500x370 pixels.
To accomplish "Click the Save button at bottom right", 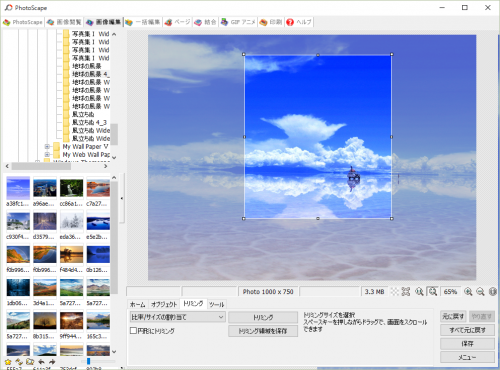I will tap(467, 343).
